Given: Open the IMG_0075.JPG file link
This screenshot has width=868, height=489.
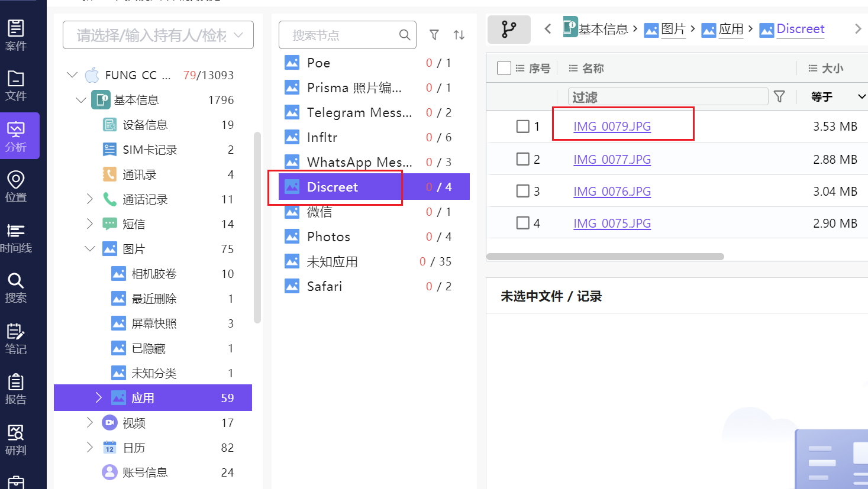Looking at the screenshot, I should point(612,224).
